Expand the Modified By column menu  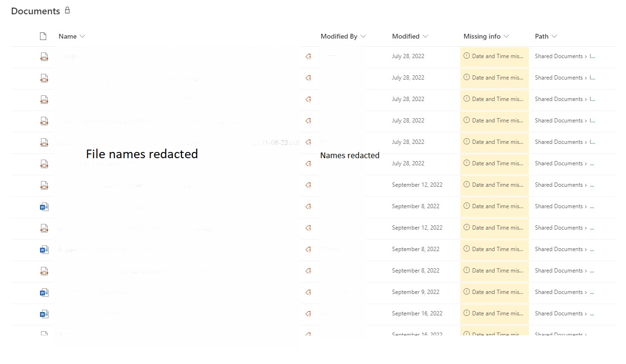[x=363, y=36]
